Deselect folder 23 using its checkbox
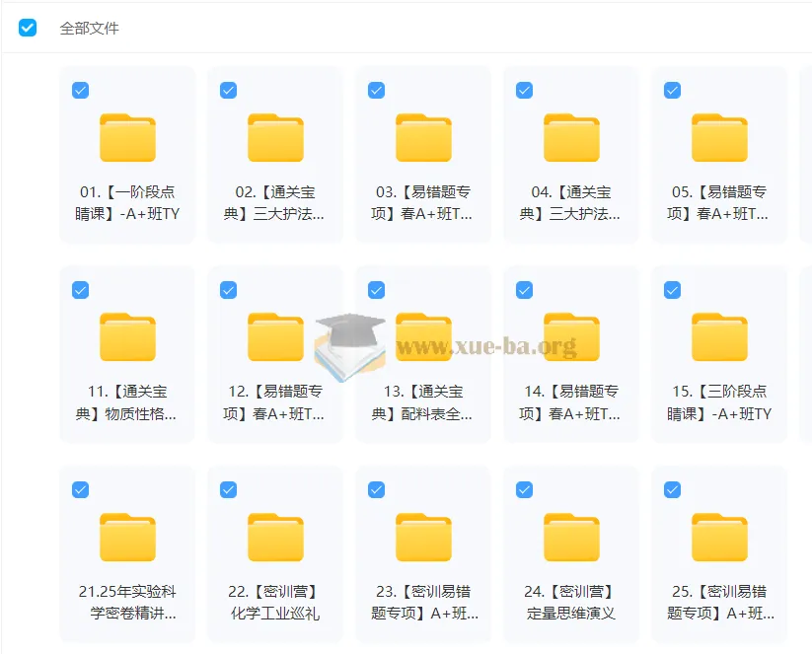This screenshot has height=654, width=812. [x=376, y=489]
